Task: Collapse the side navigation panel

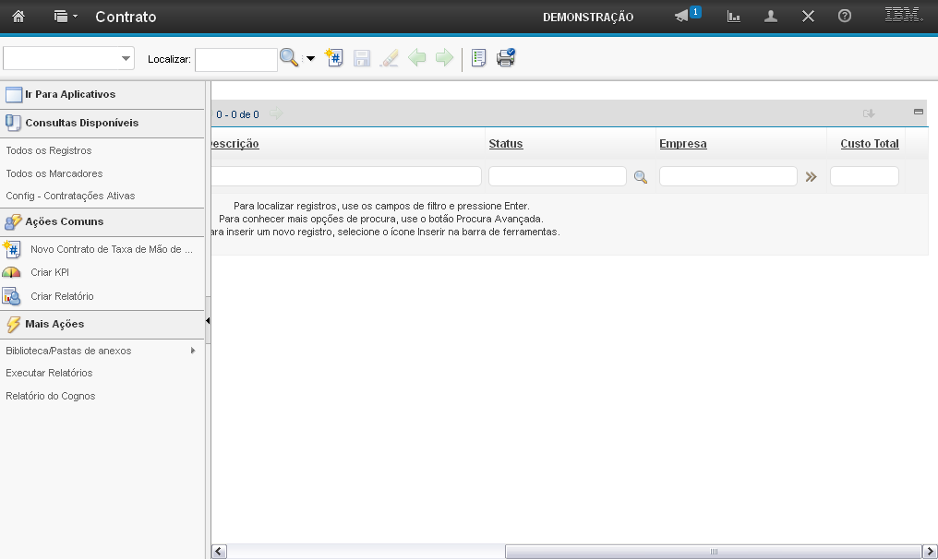Action: click(x=208, y=321)
